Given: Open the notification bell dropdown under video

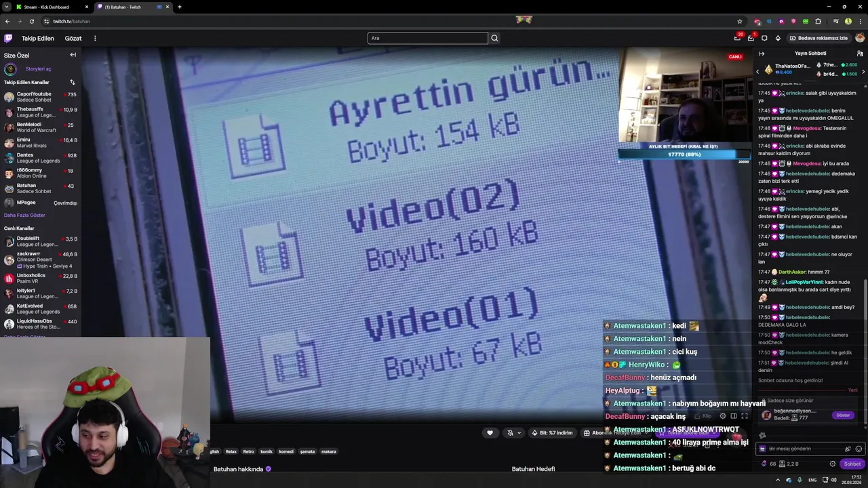Looking at the screenshot, I should 513,432.
